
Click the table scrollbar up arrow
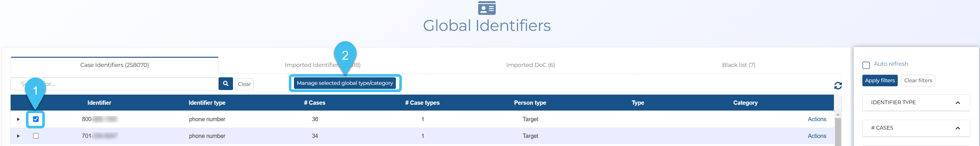[838, 115]
